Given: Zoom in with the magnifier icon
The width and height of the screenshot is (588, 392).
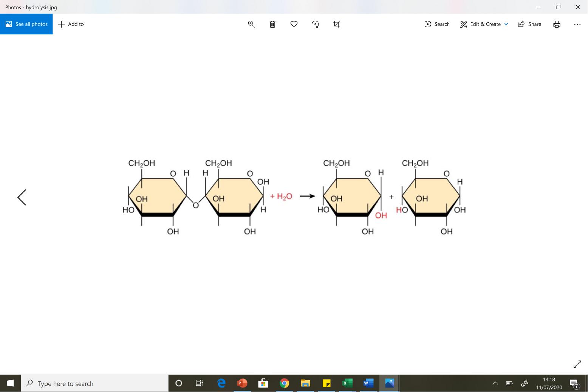Looking at the screenshot, I should click(251, 24).
